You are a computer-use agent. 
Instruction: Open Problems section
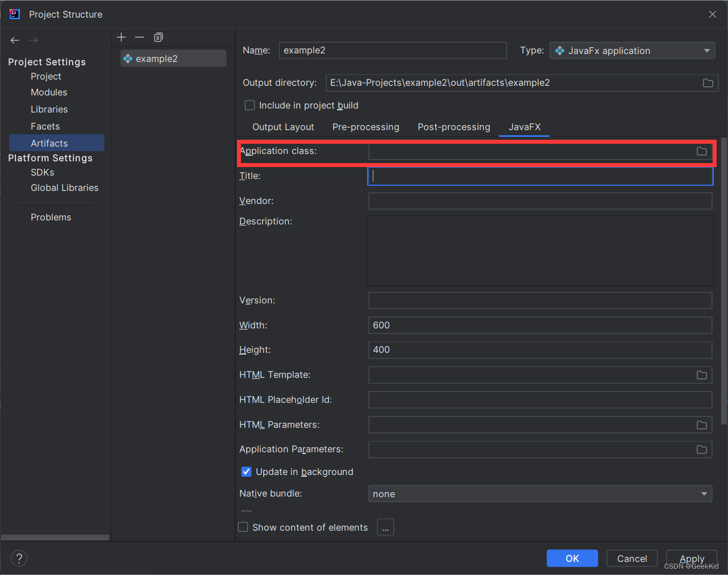point(51,217)
